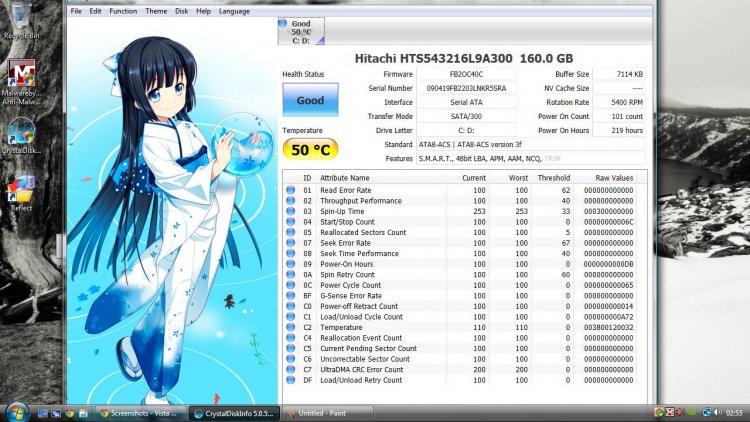This screenshot has height=422, width=750.
Task: Click the Power On Hours value 219 hours
Action: (619, 130)
